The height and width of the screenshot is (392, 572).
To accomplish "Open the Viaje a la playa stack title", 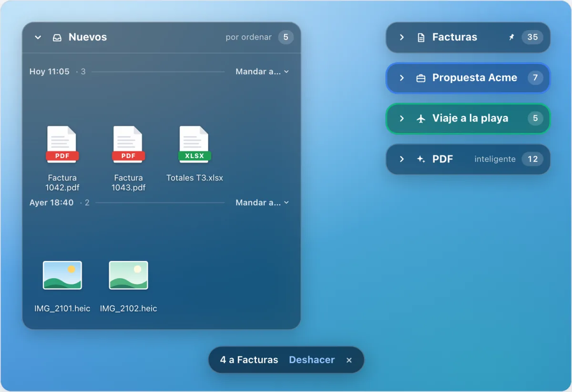I will pos(470,118).
